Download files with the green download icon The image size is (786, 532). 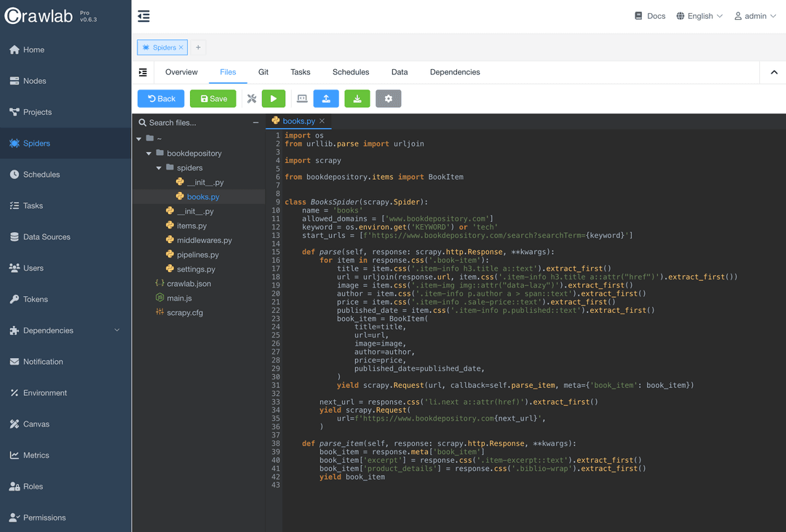point(357,98)
